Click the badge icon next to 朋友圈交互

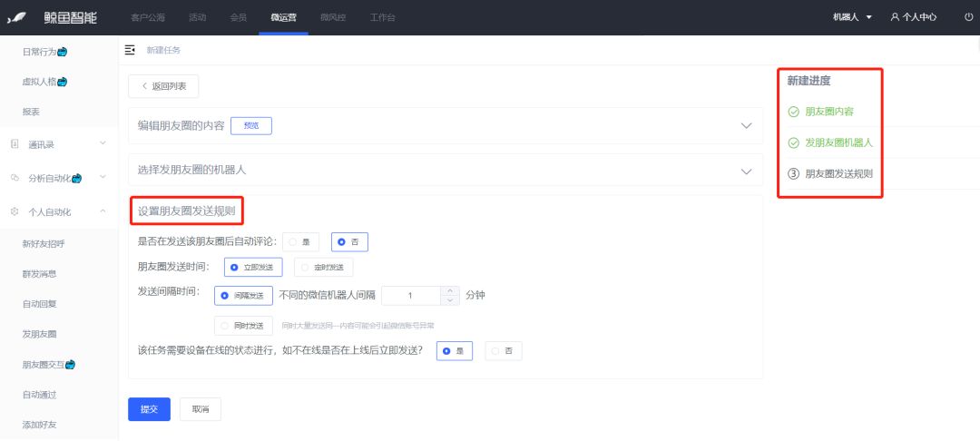[x=71, y=364]
